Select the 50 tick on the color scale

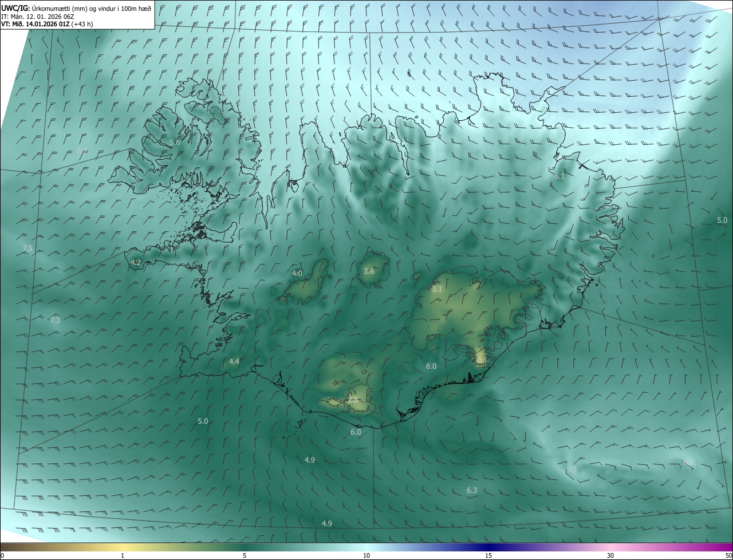(x=728, y=555)
